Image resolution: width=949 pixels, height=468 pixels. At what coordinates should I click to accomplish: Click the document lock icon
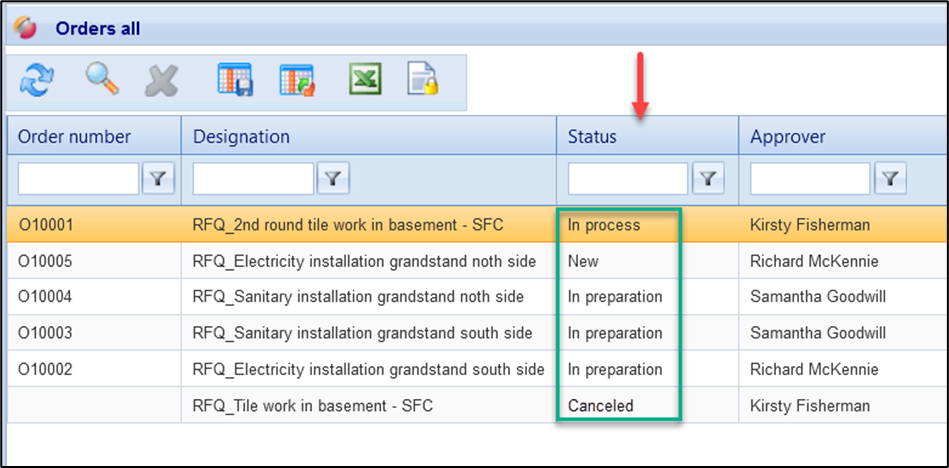click(423, 80)
